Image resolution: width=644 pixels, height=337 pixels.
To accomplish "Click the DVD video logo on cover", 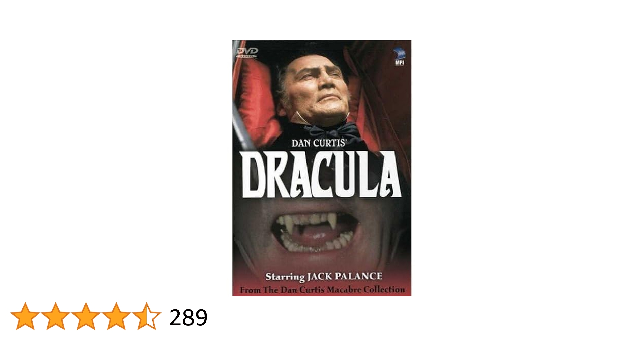I will coord(246,52).
